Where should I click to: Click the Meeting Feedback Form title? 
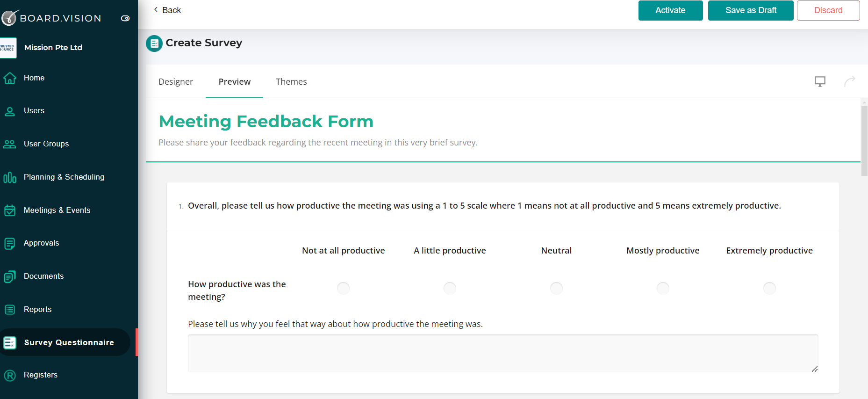pos(266,121)
